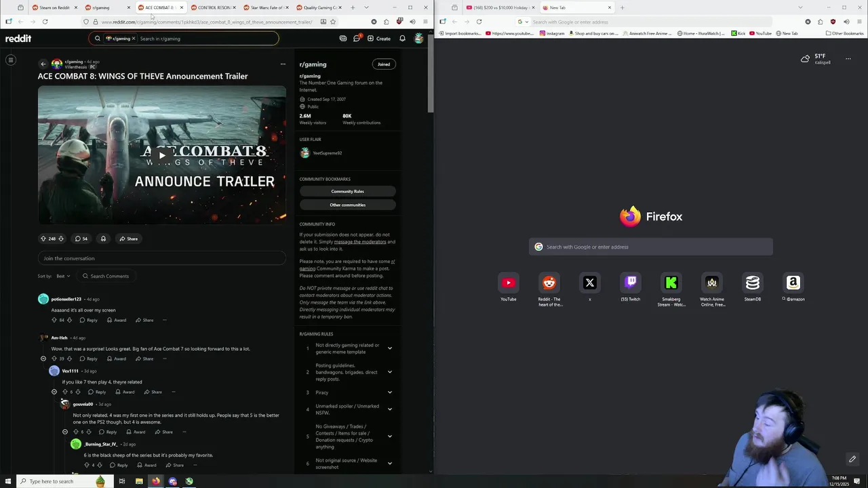Viewport: 868px width, 488px height.
Task: Open the Reddit user avatar menu
Action: click(419, 39)
